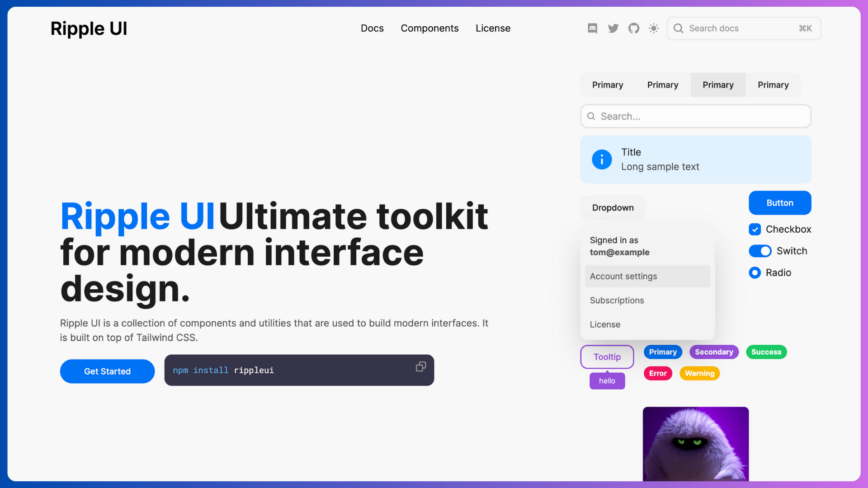Click the info icon in the alert
The height and width of the screenshot is (488, 868).
click(602, 160)
